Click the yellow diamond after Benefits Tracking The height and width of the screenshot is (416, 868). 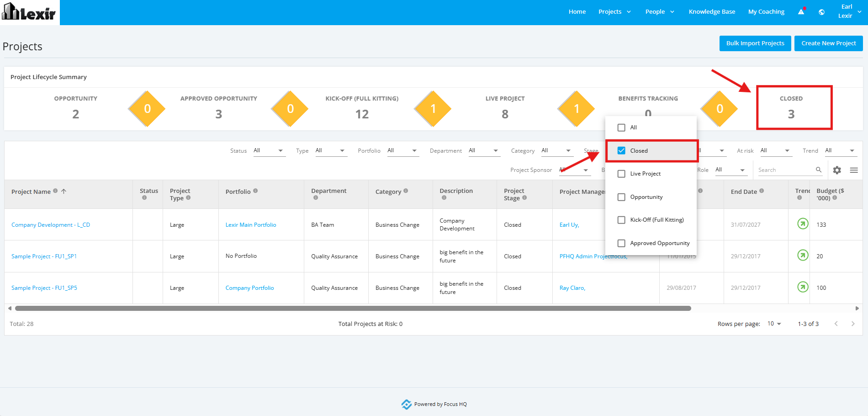[x=720, y=109]
